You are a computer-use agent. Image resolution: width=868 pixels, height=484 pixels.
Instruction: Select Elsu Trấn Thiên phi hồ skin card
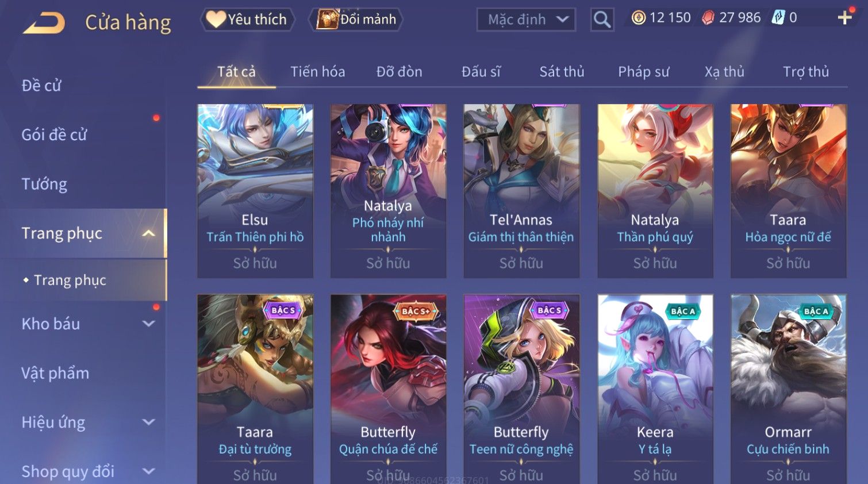pyautogui.click(x=255, y=191)
